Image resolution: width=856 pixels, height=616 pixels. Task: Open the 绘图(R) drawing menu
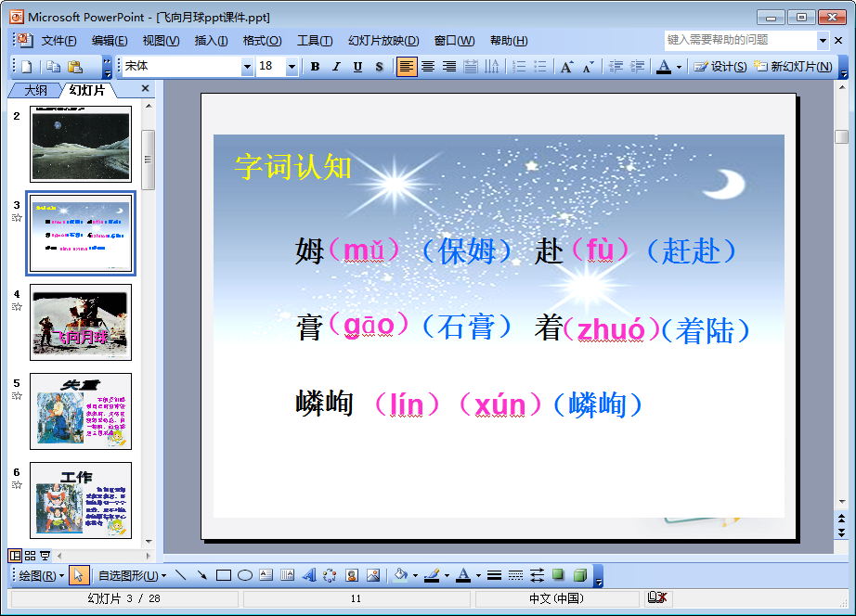[41, 575]
